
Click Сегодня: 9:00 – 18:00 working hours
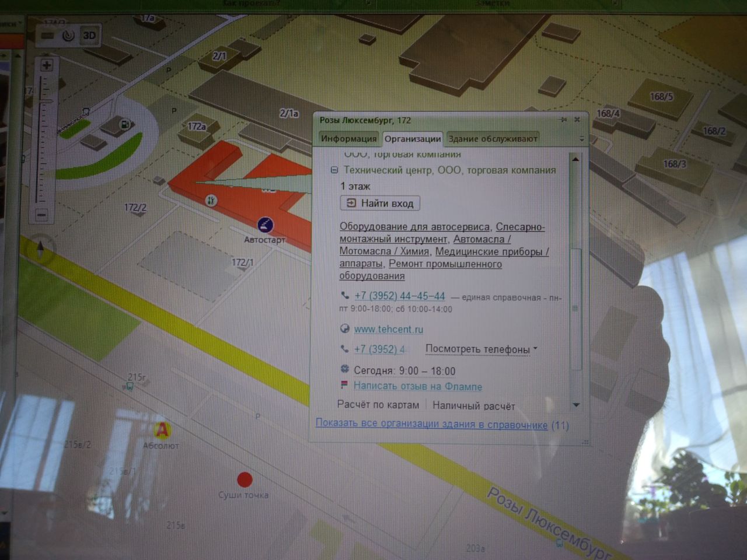(404, 370)
